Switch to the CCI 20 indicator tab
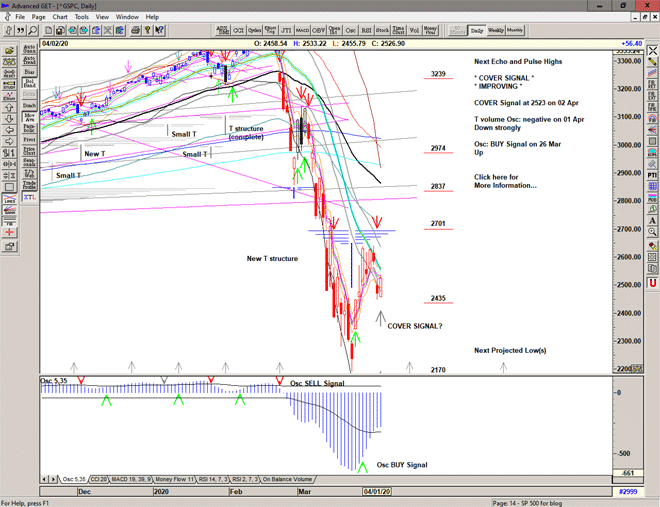 (x=99, y=479)
